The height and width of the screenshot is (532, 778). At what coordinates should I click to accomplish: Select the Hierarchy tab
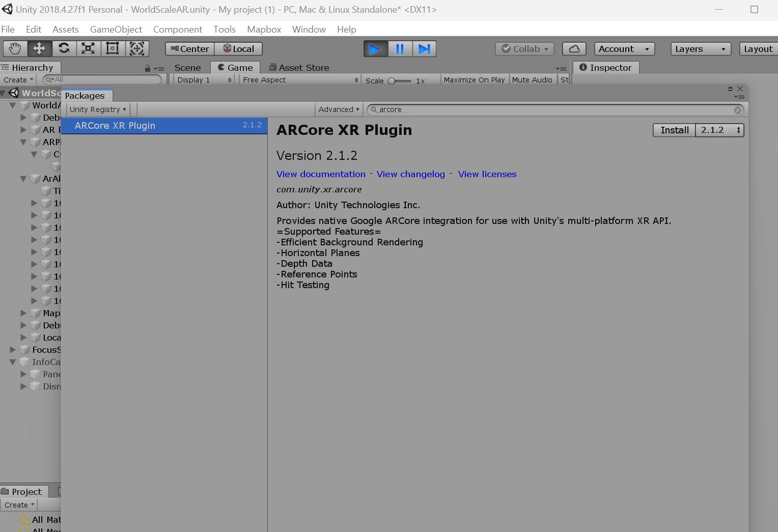(30, 68)
